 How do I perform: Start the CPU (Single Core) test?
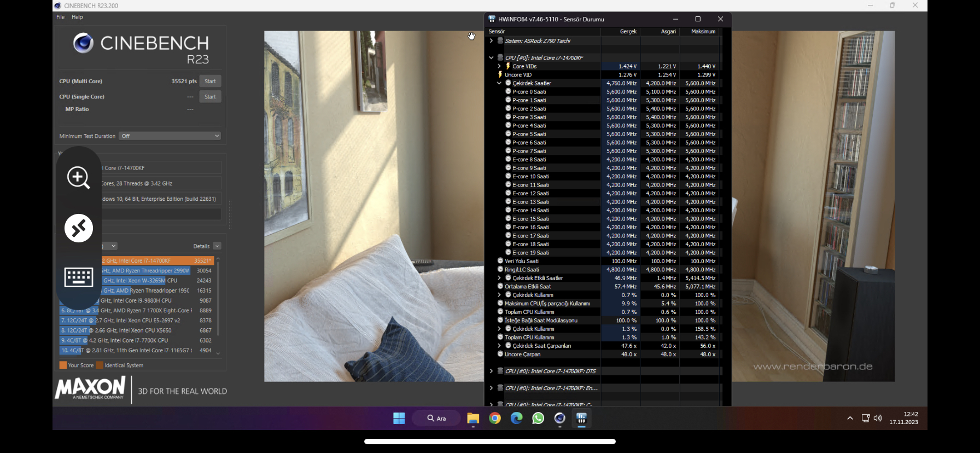point(210,97)
